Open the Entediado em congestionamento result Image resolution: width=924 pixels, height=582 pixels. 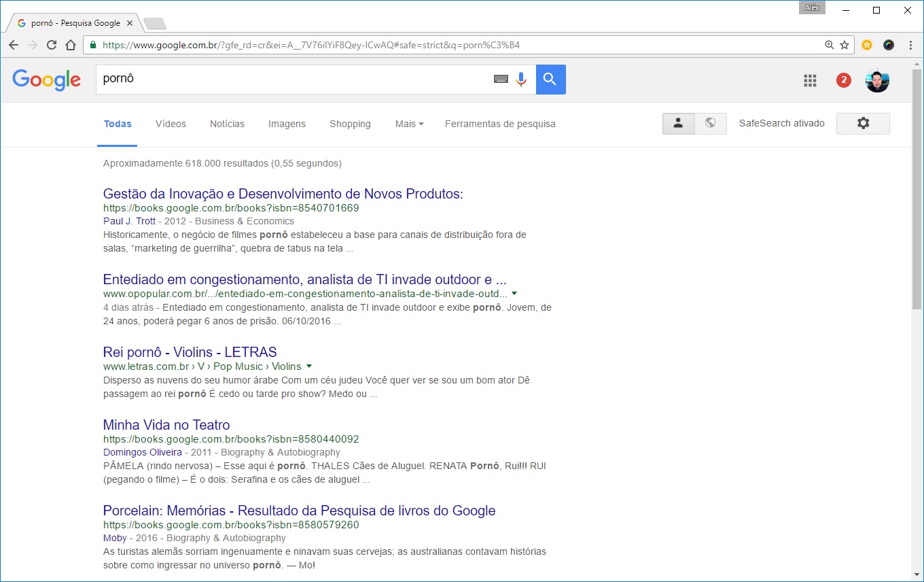coord(305,279)
